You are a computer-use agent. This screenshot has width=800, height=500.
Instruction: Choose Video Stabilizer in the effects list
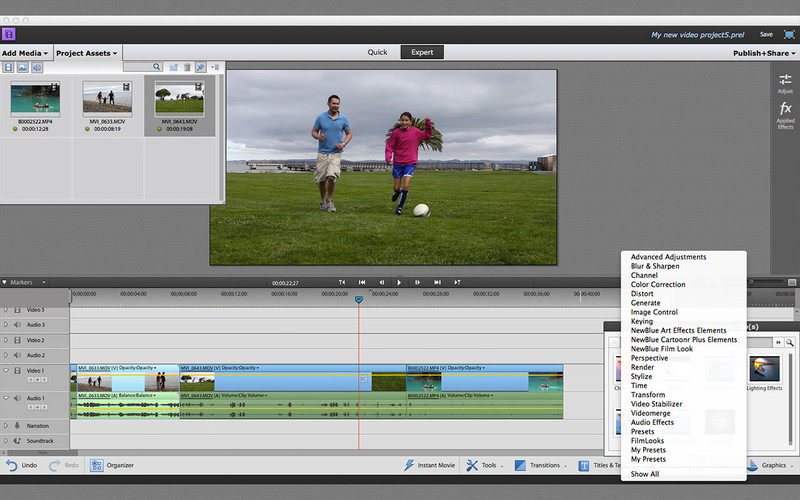[655, 404]
